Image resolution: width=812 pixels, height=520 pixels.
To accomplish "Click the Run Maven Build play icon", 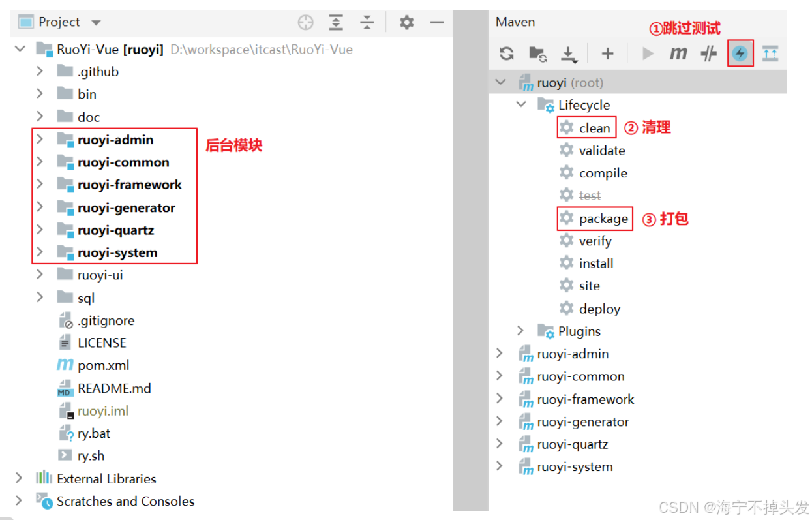I will click(648, 54).
